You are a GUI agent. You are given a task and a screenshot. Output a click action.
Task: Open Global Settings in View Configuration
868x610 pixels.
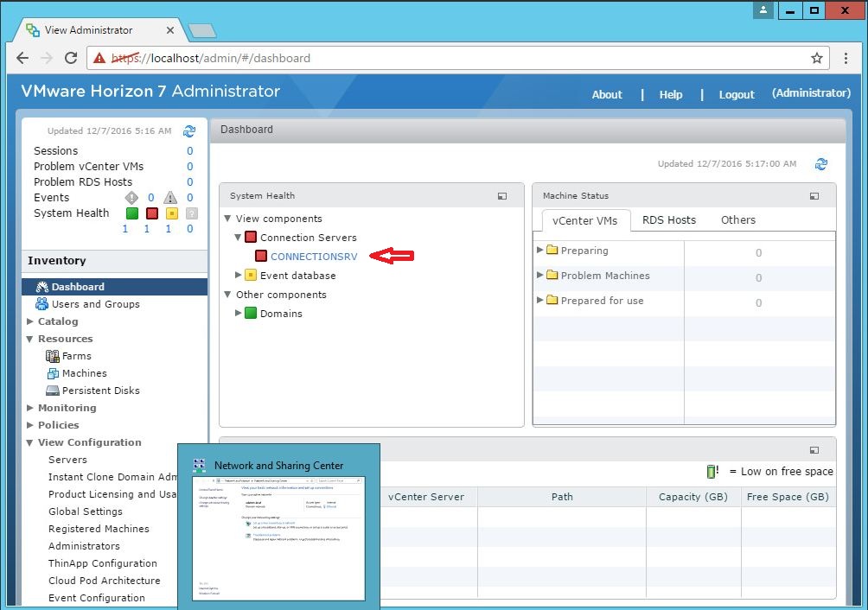pos(86,512)
